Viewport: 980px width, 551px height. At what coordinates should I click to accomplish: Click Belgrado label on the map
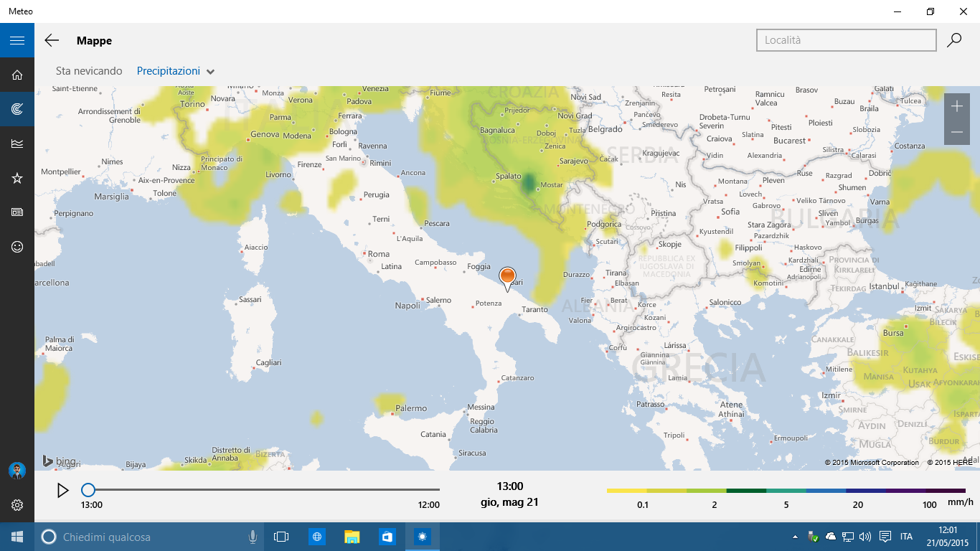(x=606, y=129)
